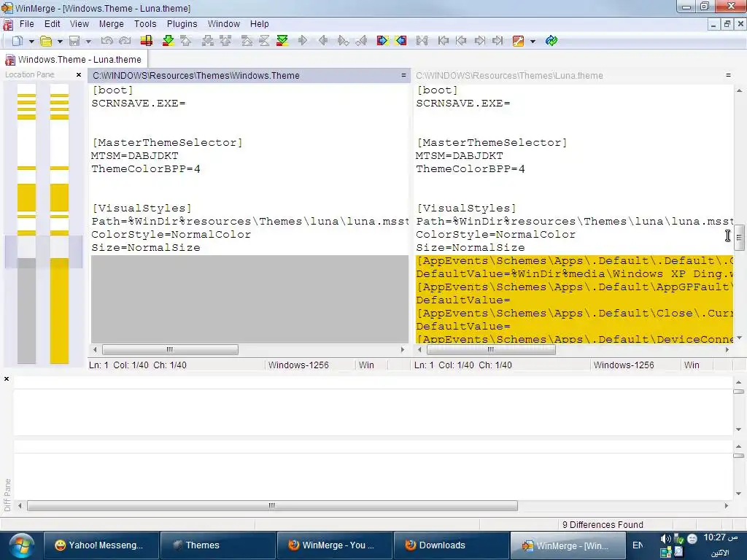The height and width of the screenshot is (560, 747).
Task: Expand the Options icon dropdown arrow
Action: click(533, 42)
